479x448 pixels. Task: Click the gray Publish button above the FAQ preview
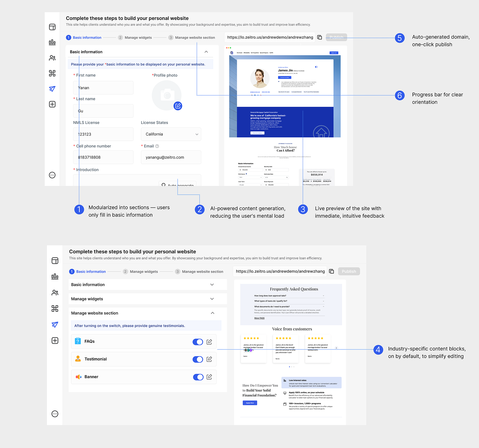pyautogui.click(x=349, y=271)
